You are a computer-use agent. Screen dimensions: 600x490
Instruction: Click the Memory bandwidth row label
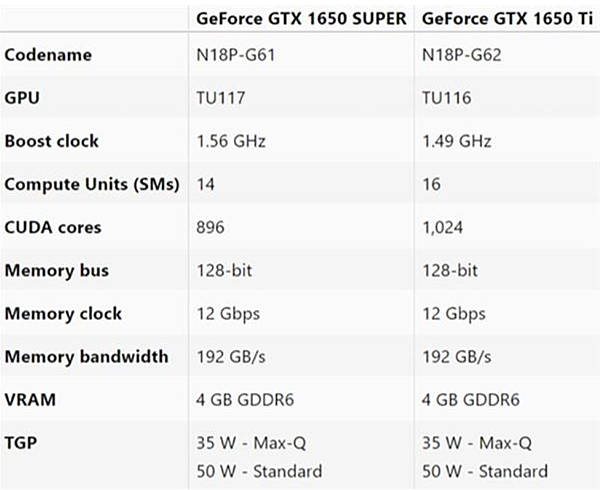click(86, 357)
